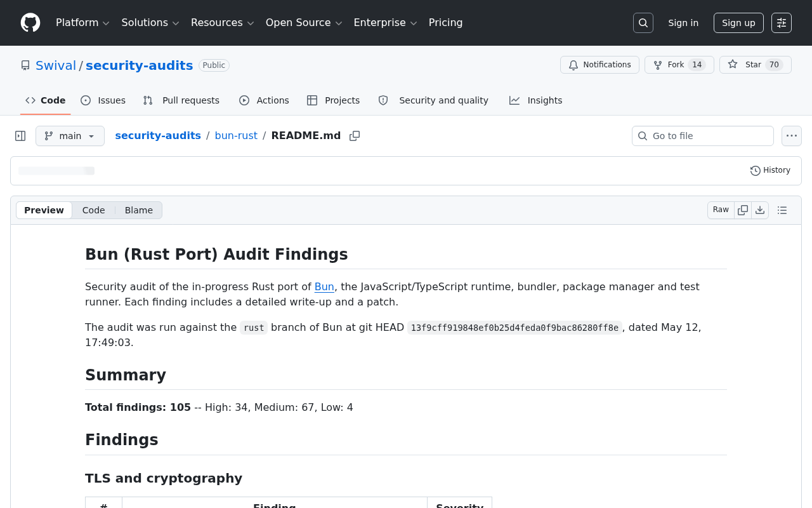Open appearance settings icon in the header
Viewport: 812px width, 508px height.
(x=782, y=23)
